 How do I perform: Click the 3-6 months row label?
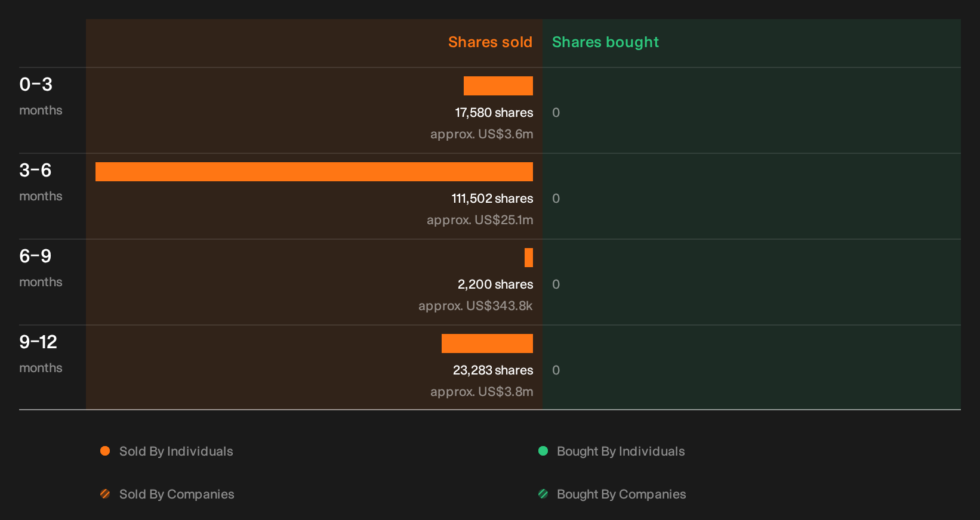pyautogui.click(x=41, y=182)
